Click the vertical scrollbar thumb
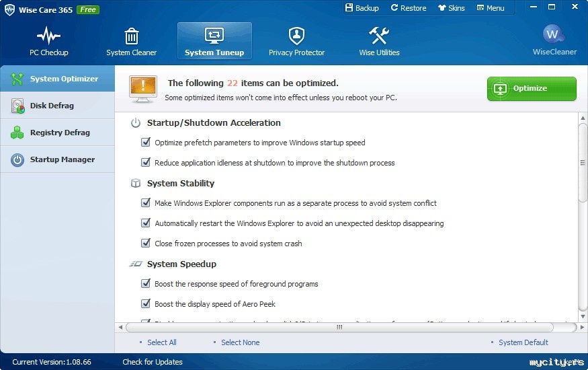The height and width of the screenshot is (370, 588). [583, 163]
